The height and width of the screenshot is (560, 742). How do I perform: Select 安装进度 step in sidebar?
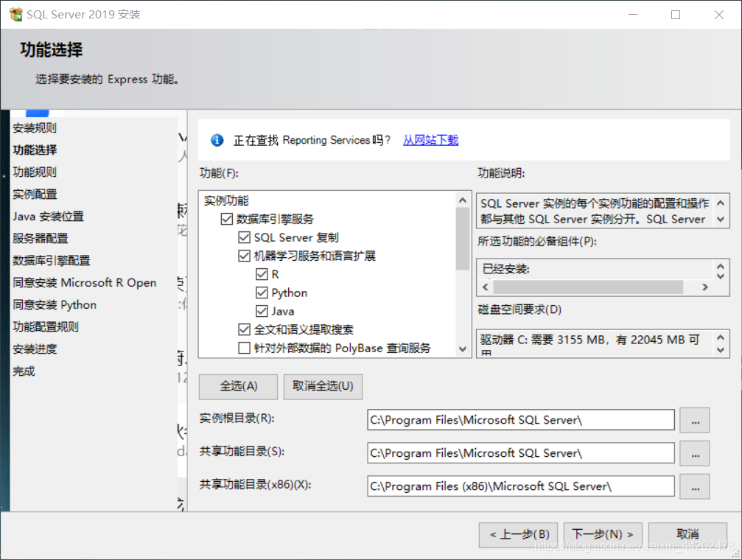coord(35,349)
